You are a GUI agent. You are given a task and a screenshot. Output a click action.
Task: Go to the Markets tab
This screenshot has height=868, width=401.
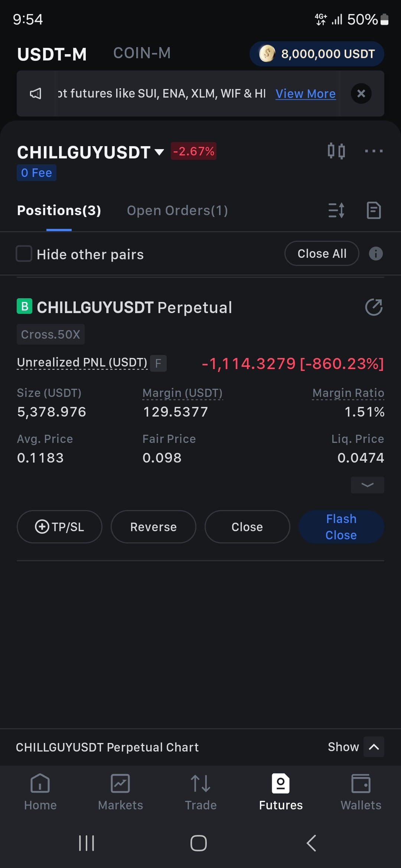pos(120,792)
